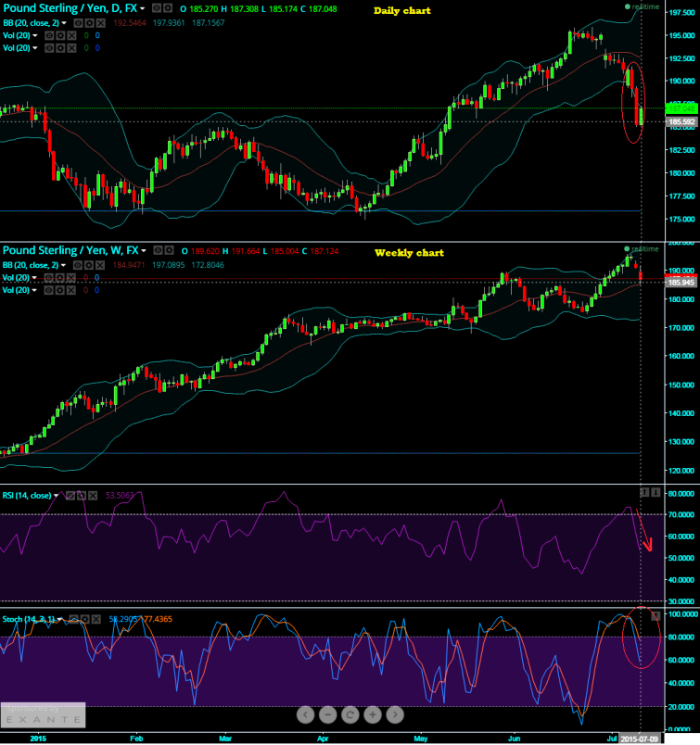Click the RSI value 53.5063
700x745 pixels.
(120, 496)
